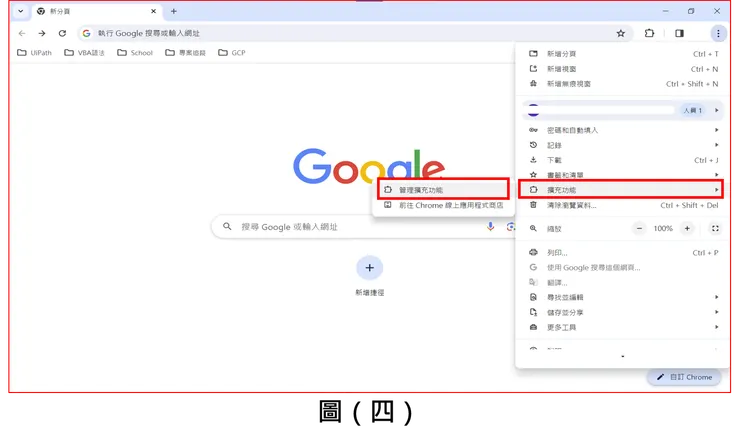Open 下載 downloads menu item
Screen dimensions: 740x443
[x=623, y=160]
